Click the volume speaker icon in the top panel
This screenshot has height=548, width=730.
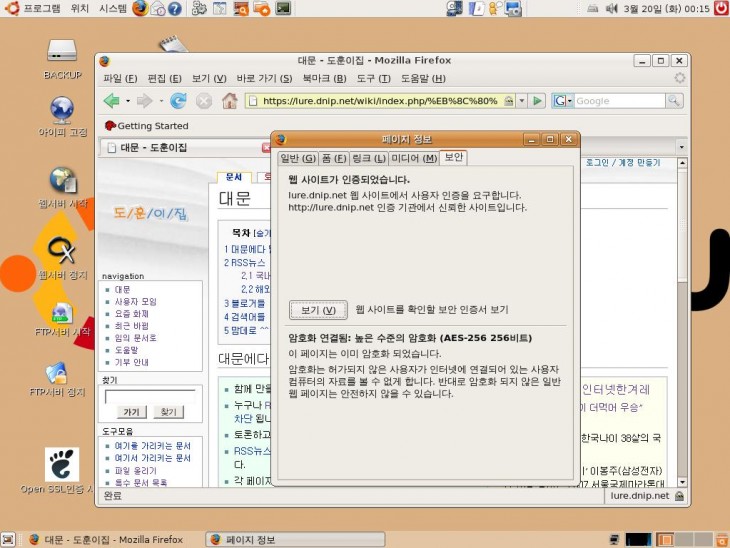click(x=611, y=8)
